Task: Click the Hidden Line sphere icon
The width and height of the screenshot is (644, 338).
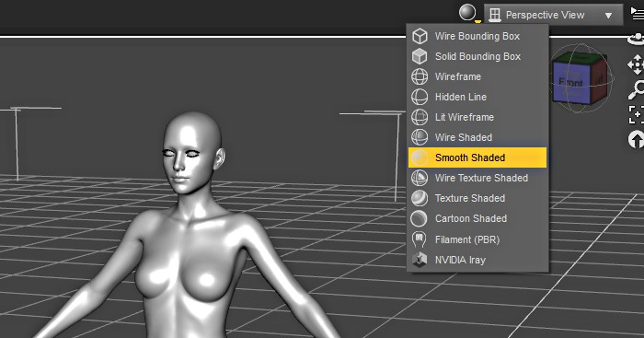Action: point(420,97)
